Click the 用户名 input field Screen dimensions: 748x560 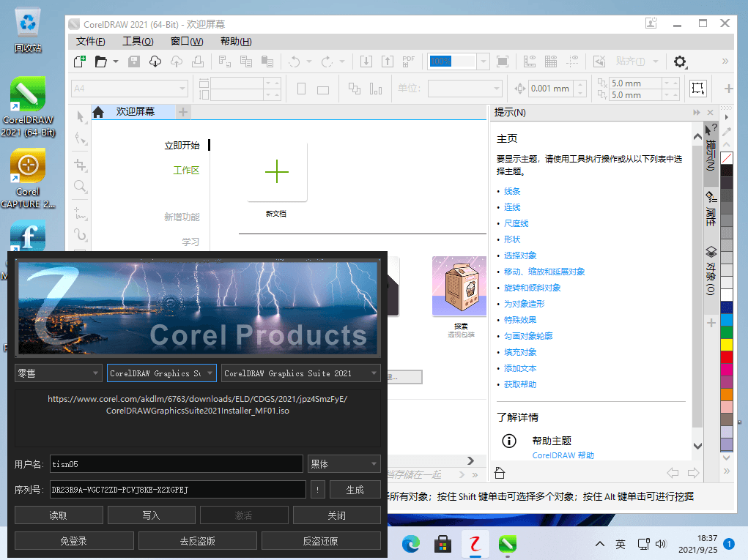pyautogui.click(x=176, y=463)
